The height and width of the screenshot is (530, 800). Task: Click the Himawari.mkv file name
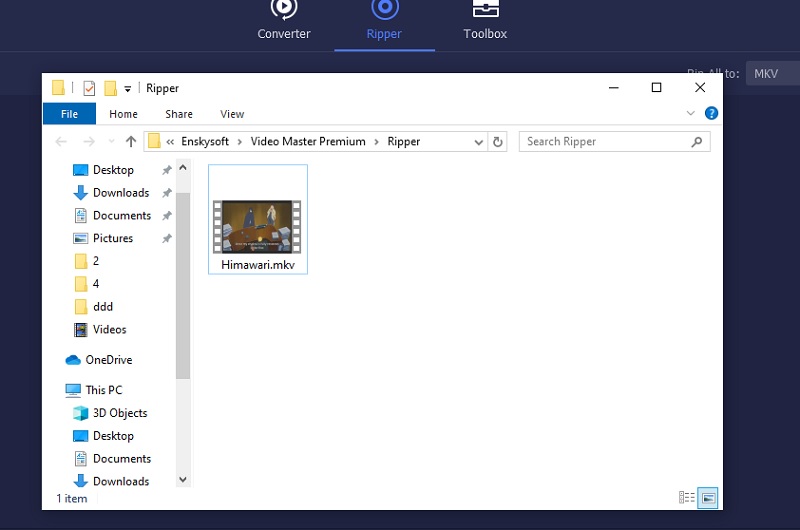click(x=258, y=265)
